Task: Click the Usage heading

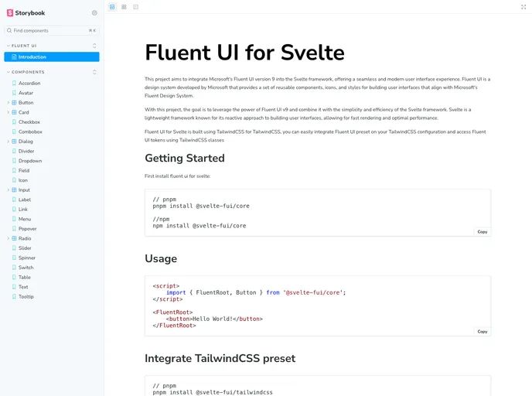Action: 161,258
